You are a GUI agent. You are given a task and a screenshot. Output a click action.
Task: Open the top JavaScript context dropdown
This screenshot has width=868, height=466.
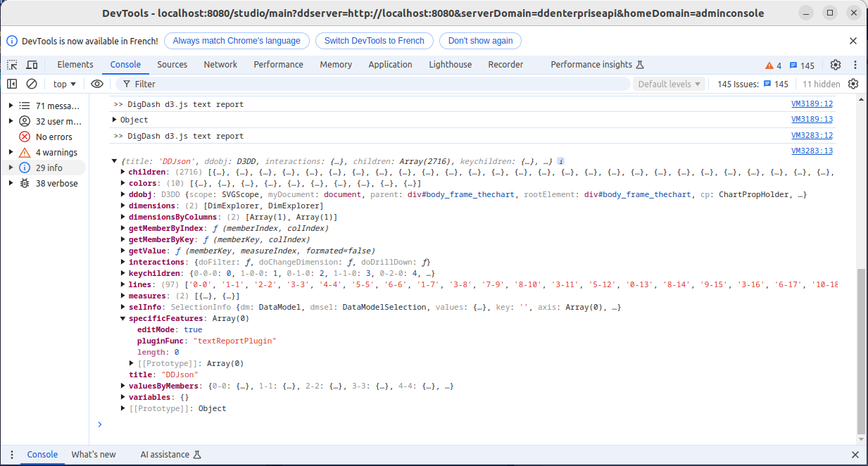[65, 84]
